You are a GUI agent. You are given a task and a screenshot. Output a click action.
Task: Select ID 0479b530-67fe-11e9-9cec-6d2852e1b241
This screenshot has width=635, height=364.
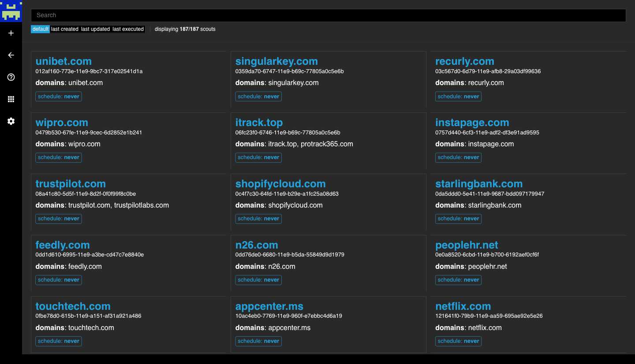pos(89,133)
